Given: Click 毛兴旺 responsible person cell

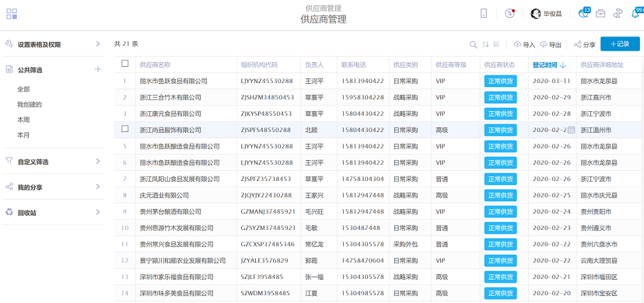Looking at the screenshot, I should click(x=314, y=212).
